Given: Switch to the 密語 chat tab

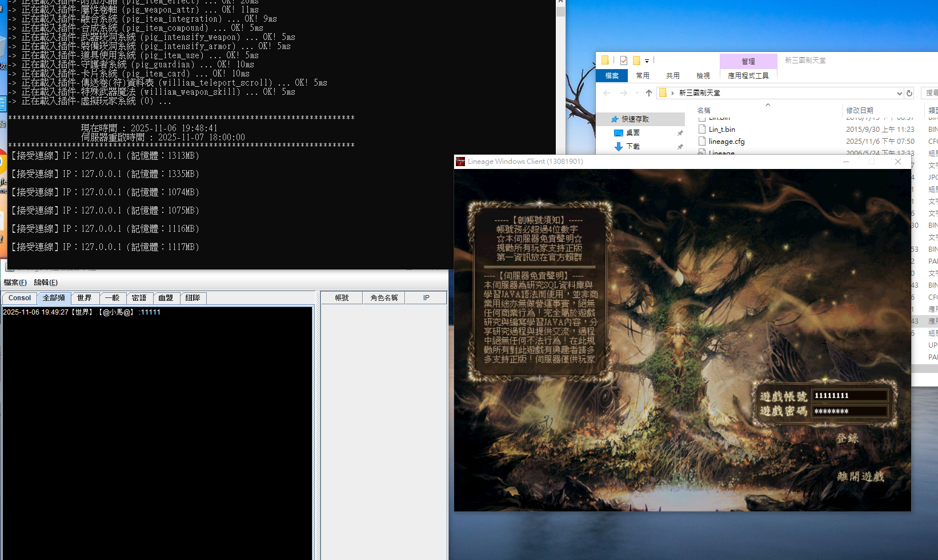Looking at the screenshot, I should tap(139, 298).
